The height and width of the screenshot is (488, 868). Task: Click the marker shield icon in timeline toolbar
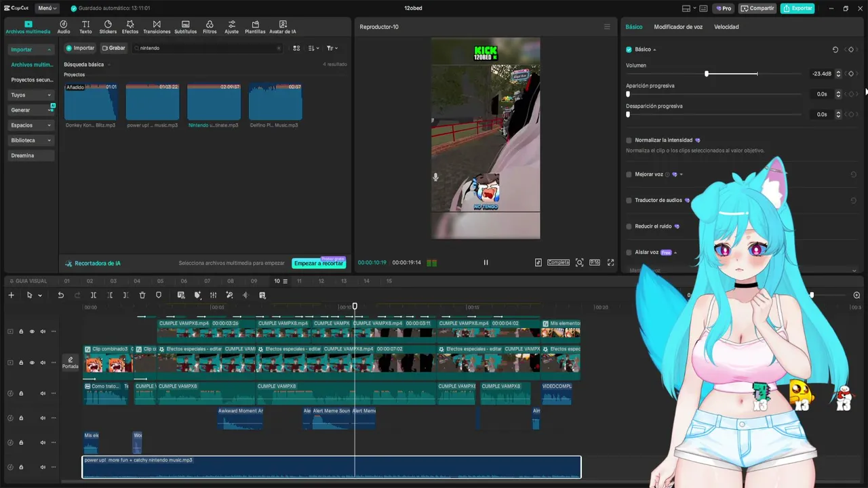[159, 295]
